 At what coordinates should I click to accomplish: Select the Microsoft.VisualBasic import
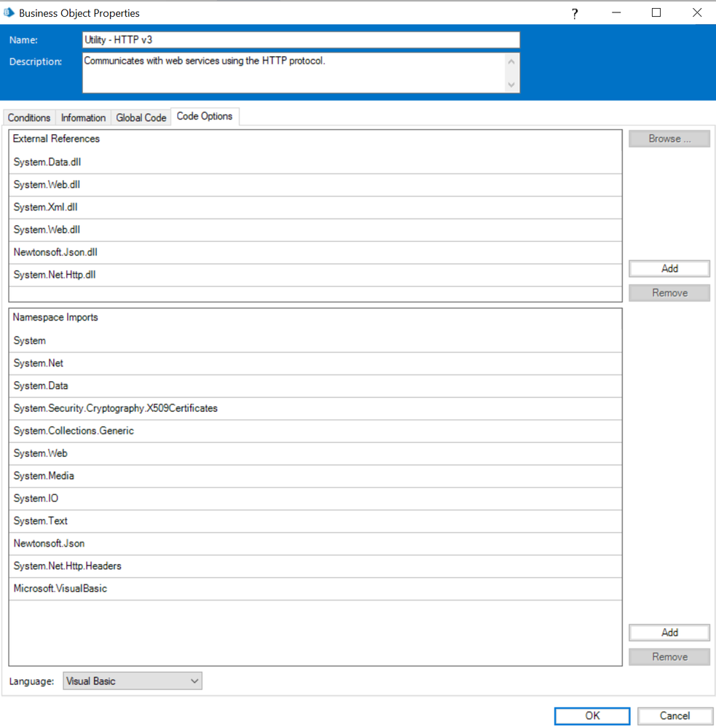pos(315,589)
